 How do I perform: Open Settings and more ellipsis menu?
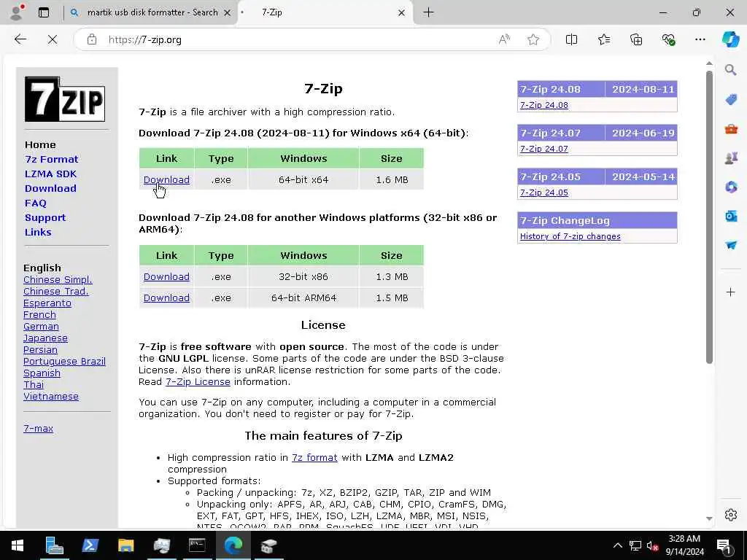pos(700,39)
